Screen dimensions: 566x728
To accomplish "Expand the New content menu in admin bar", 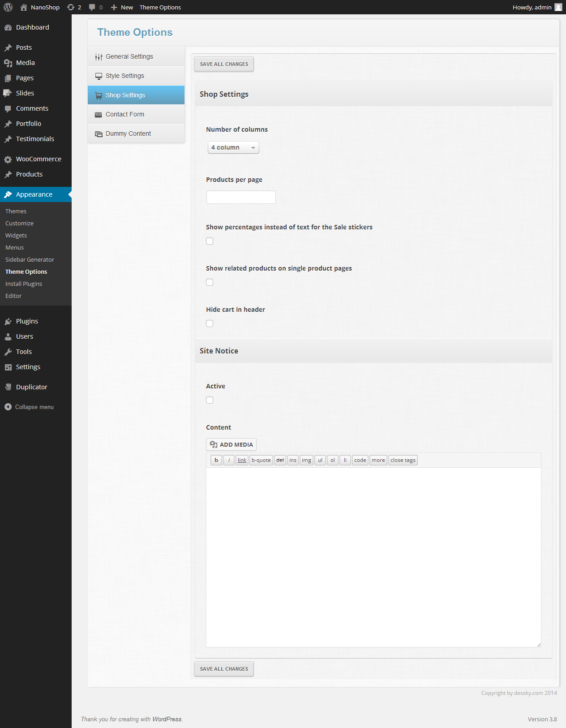I will 122,7.
